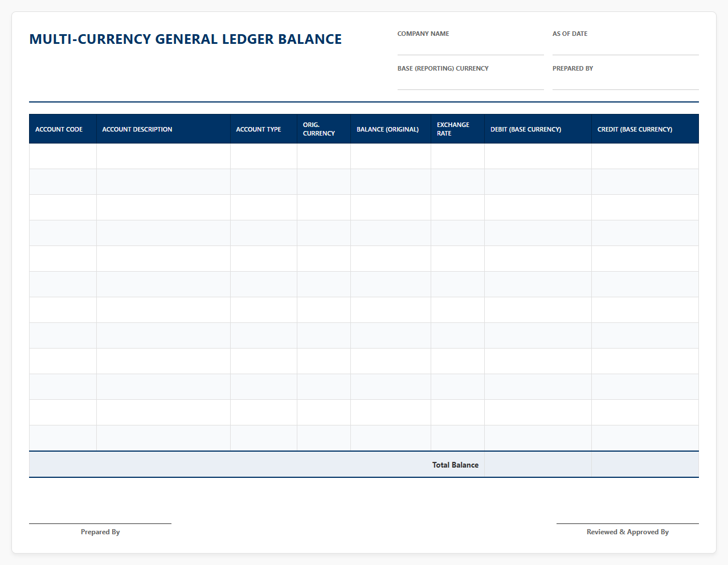The image size is (728, 565).
Task: Click the Company Name input line
Action: (x=471, y=48)
